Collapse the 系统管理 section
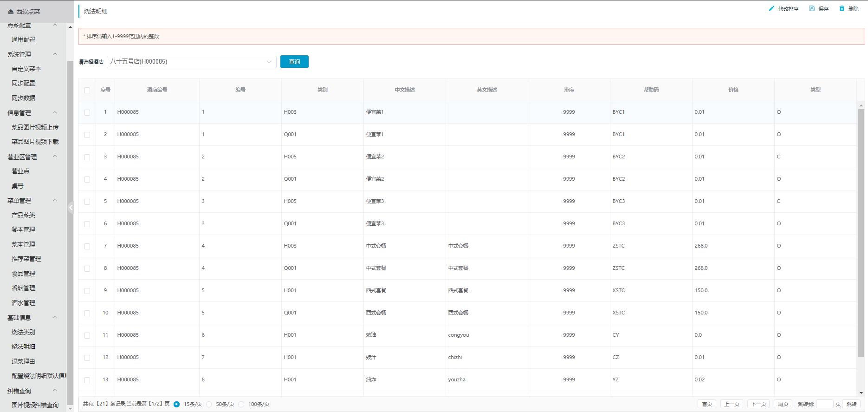868x412 pixels. click(x=55, y=54)
